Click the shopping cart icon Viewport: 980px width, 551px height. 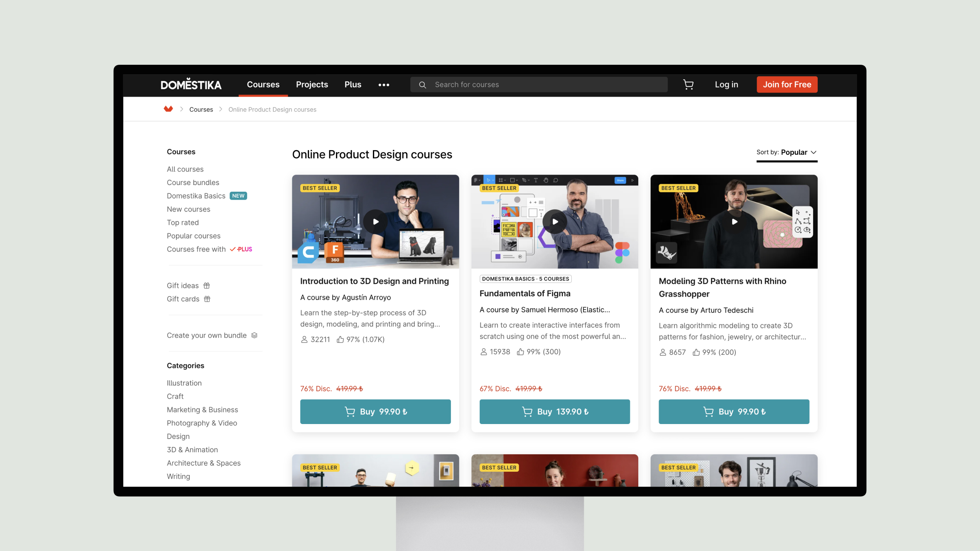click(x=688, y=84)
